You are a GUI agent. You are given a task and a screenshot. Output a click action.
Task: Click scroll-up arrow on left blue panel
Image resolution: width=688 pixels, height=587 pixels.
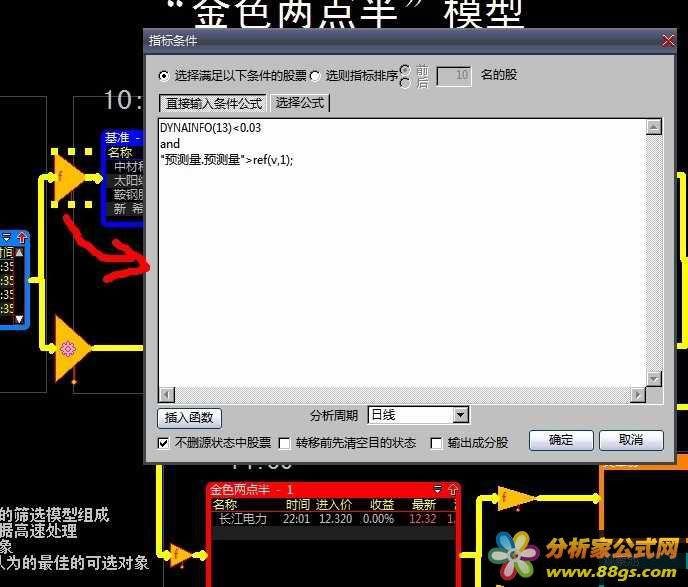pos(19,252)
